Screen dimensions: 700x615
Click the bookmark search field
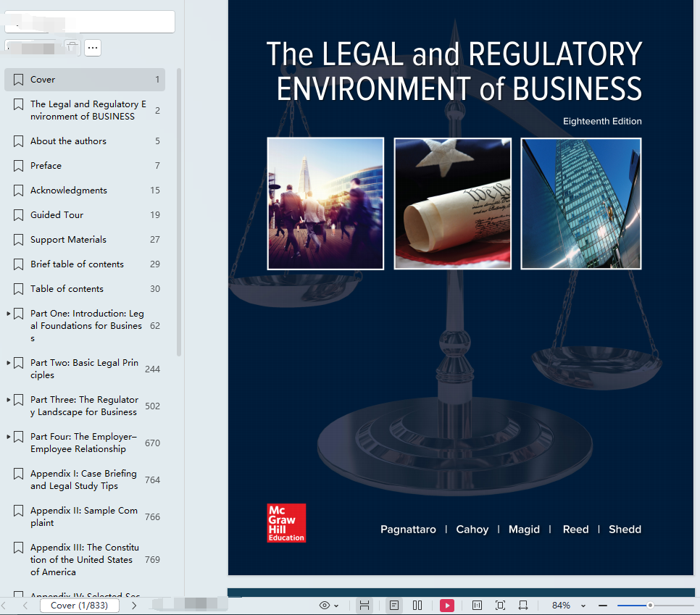89,22
